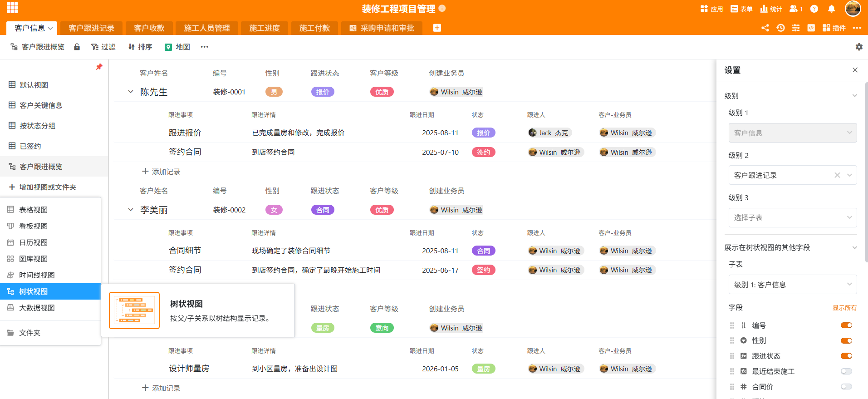Collapse the 陈先生 record row
The width and height of the screenshot is (868, 399).
(x=131, y=92)
